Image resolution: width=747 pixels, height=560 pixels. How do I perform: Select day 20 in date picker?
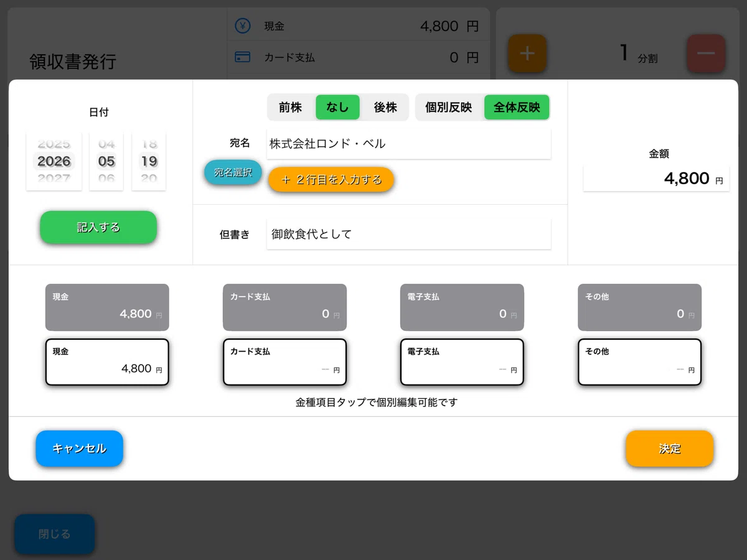click(x=149, y=179)
